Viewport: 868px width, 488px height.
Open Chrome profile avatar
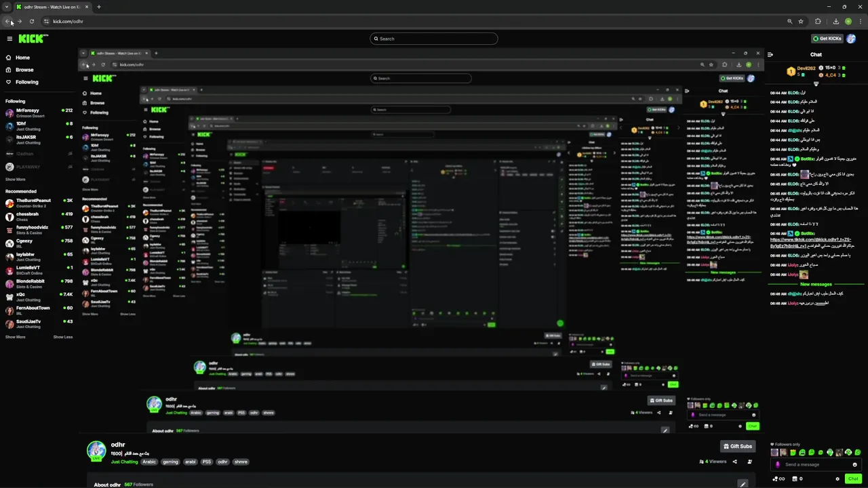click(848, 21)
